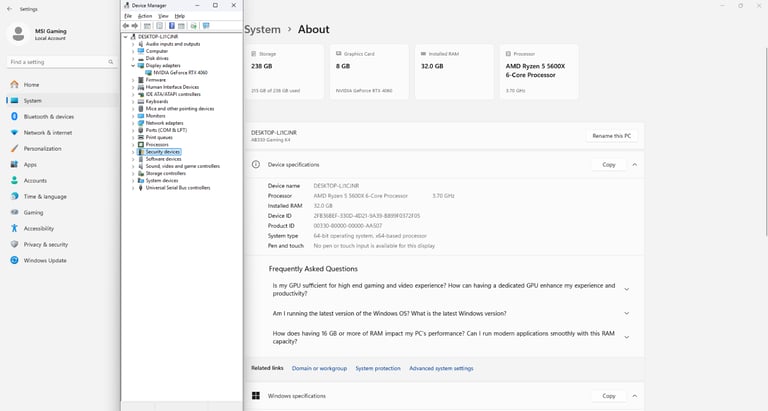Select the NVIDIA GeForce RTX 4060 device icon
This screenshot has width=768, height=411.
[x=149, y=73]
